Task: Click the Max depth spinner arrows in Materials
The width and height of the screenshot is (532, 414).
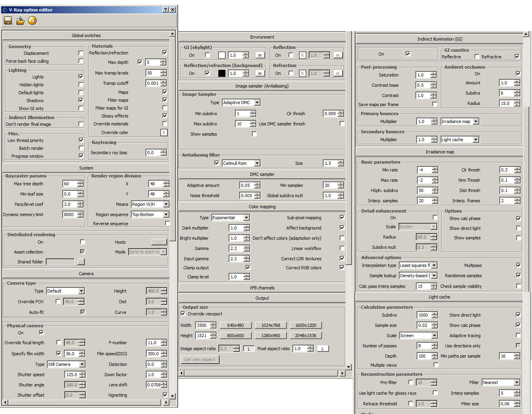Action: click(163, 62)
